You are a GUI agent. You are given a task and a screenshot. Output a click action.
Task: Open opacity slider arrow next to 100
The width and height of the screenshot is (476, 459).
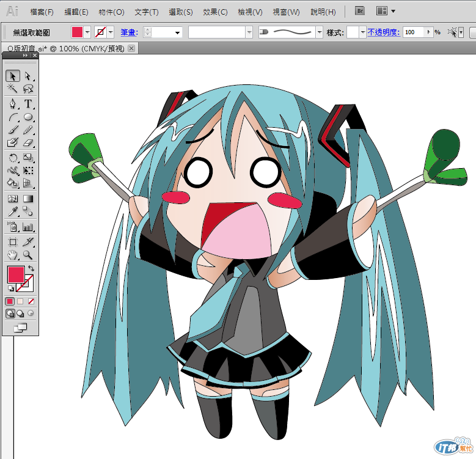pos(428,32)
